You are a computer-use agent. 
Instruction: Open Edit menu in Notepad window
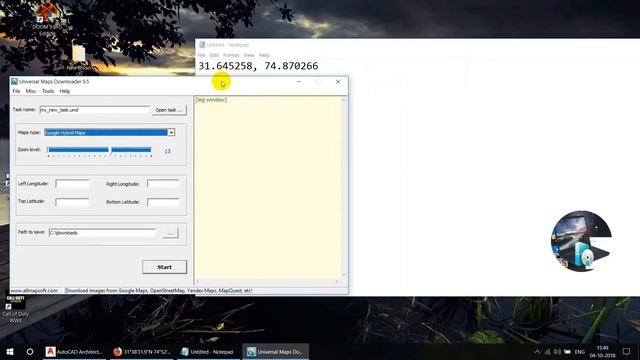coord(214,55)
